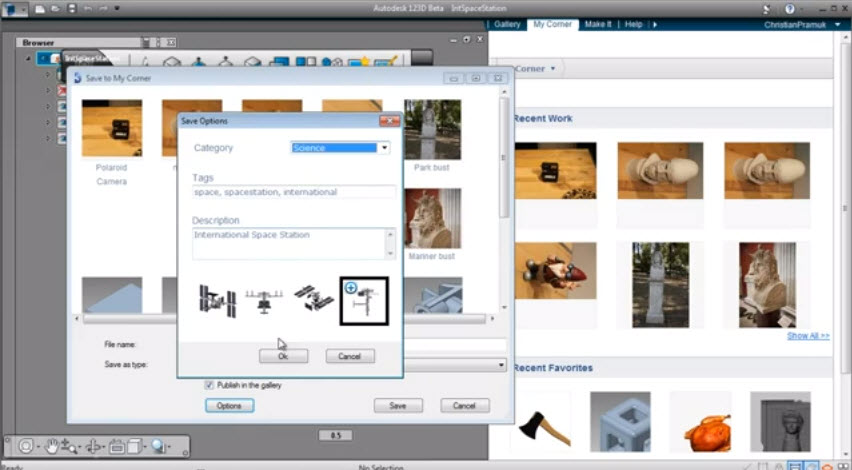Click the Description text box
This screenshot has height=470, width=852.
click(293, 243)
